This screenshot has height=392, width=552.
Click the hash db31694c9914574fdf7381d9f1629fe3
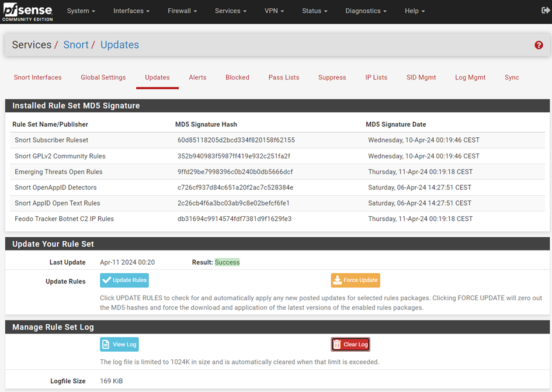click(234, 218)
